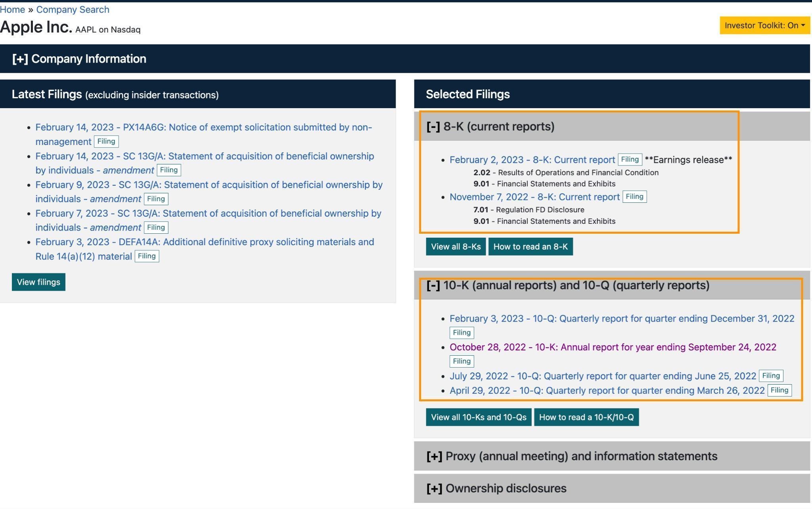This screenshot has height=509, width=812.
Task: Expand Proxy and information statements section
Action: tap(571, 456)
